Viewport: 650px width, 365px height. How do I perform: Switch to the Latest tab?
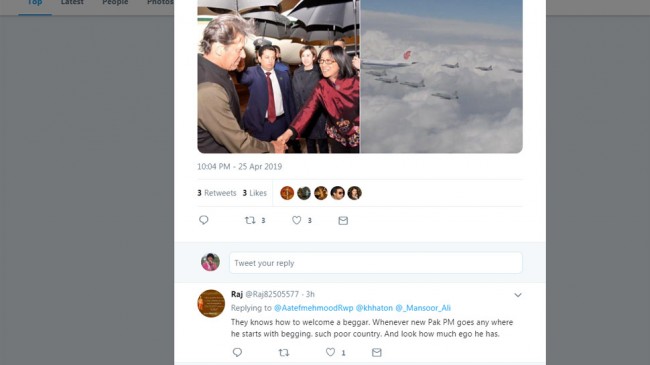click(72, 2)
